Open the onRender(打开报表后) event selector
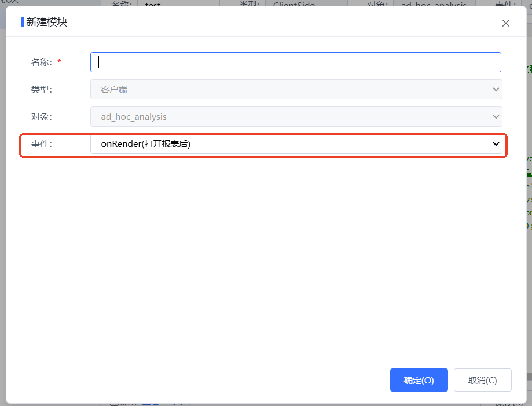This screenshot has width=532, height=406. click(x=296, y=144)
